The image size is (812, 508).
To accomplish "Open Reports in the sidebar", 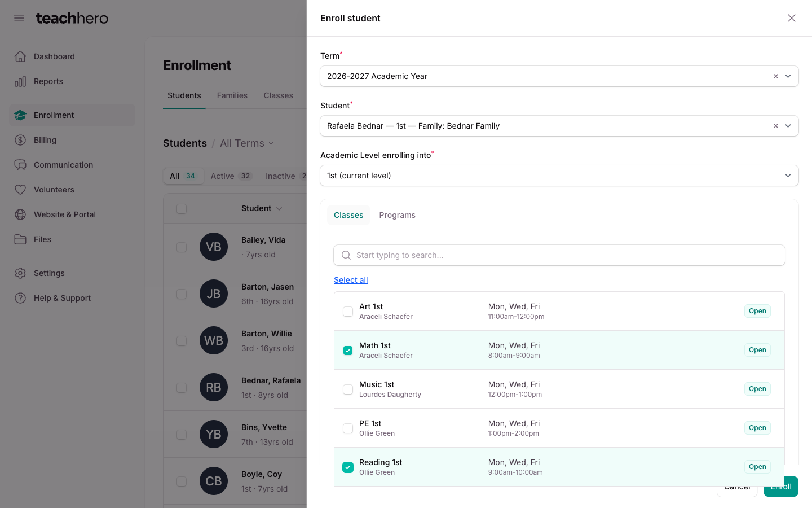I will 72,81.
